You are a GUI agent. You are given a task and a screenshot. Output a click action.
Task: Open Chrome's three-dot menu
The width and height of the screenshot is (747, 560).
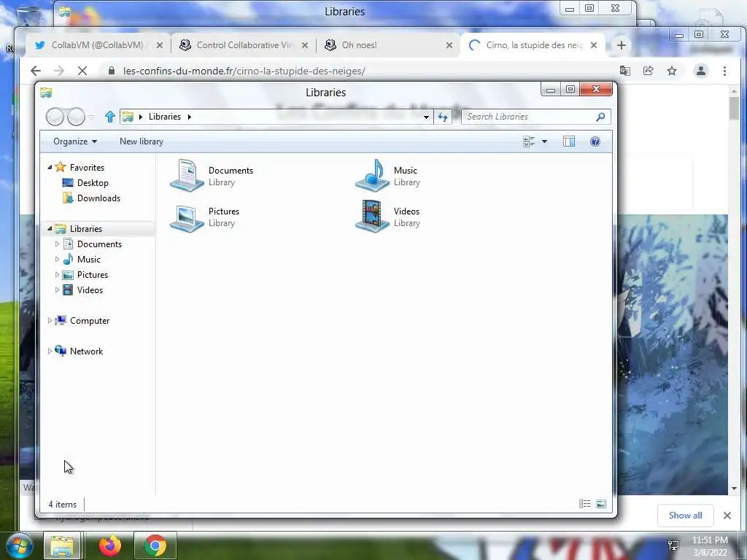coord(724,71)
